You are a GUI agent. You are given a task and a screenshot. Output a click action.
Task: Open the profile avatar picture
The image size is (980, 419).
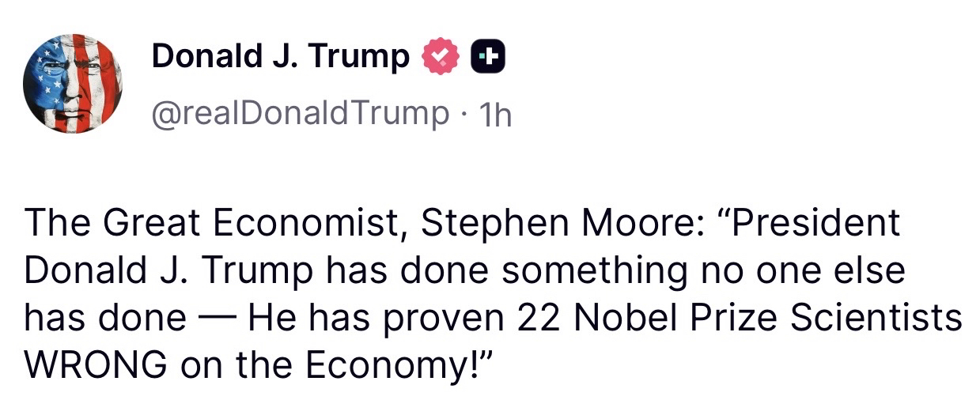(x=74, y=83)
